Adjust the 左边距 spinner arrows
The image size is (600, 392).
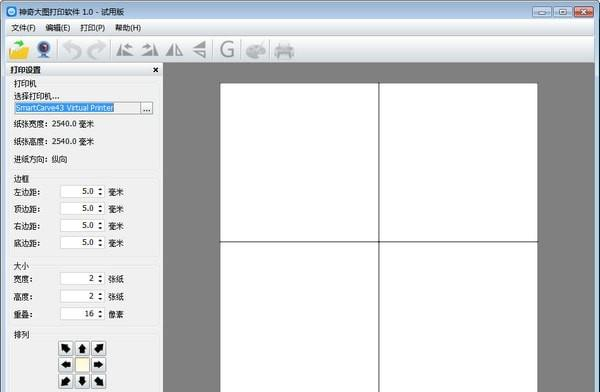(x=100, y=191)
